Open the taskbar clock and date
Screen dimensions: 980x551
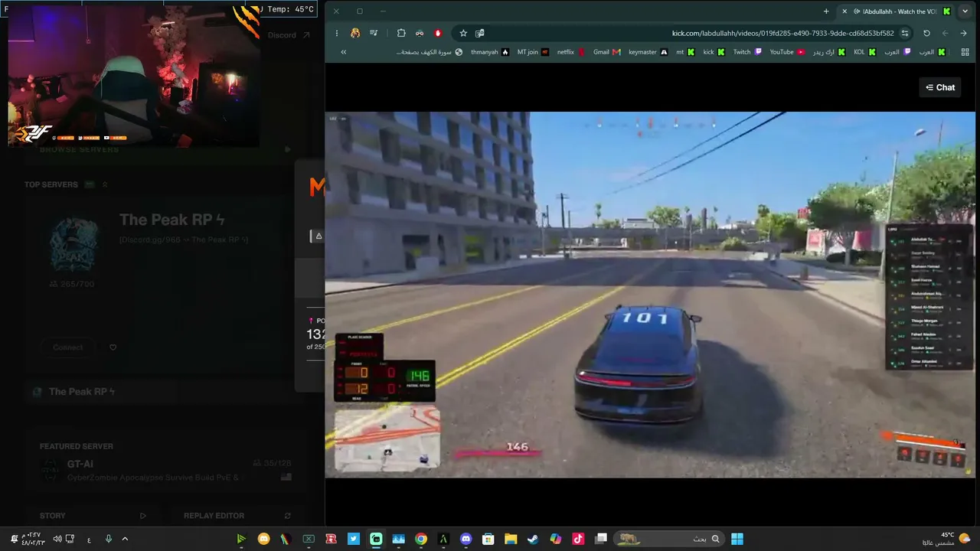coord(32,539)
